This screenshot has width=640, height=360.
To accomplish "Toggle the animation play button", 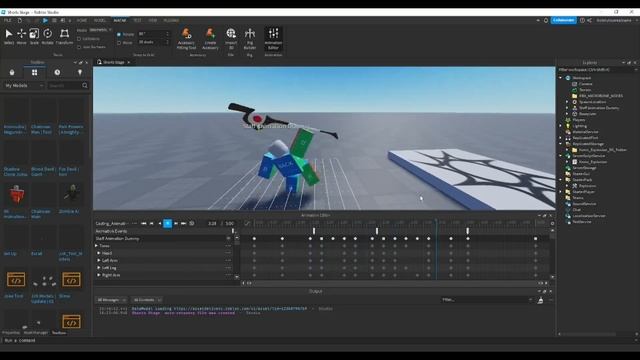I will [167, 223].
